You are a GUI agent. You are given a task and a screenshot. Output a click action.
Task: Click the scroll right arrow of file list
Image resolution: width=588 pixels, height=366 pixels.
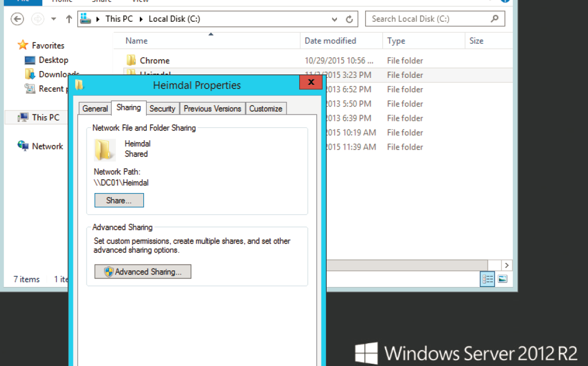pyautogui.click(x=507, y=265)
